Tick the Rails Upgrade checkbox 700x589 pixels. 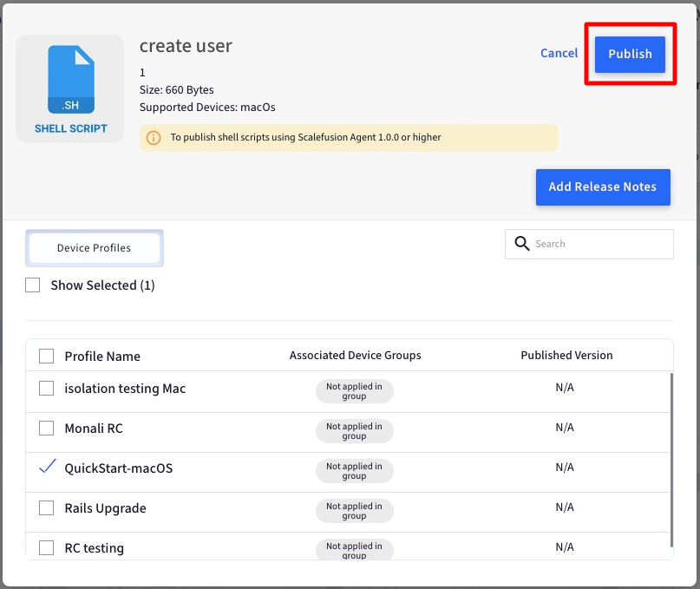click(x=47, y=507)
